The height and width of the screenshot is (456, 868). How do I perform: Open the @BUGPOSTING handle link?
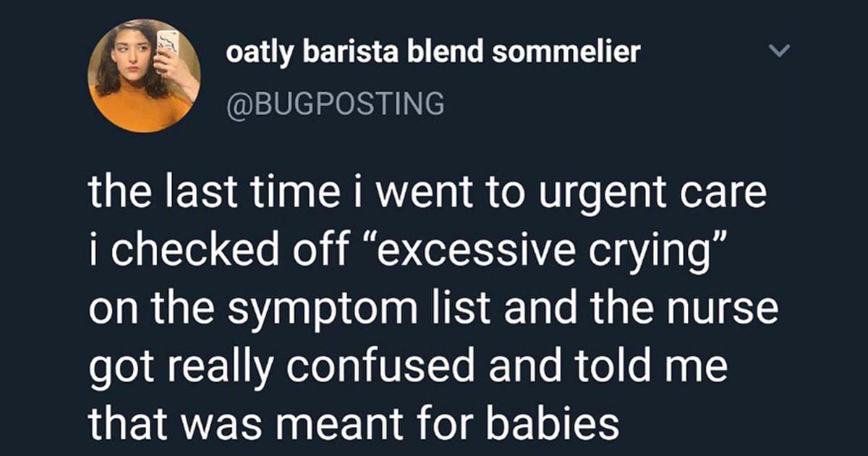336,104
